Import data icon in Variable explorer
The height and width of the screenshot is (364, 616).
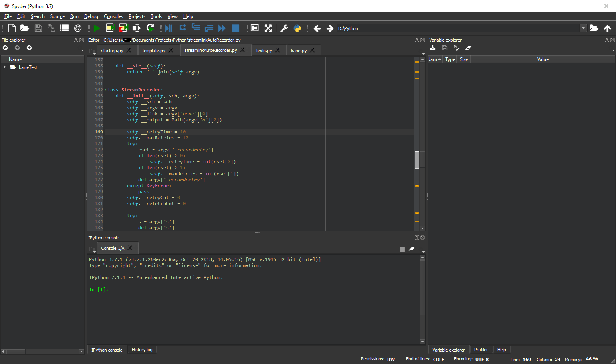432,48
